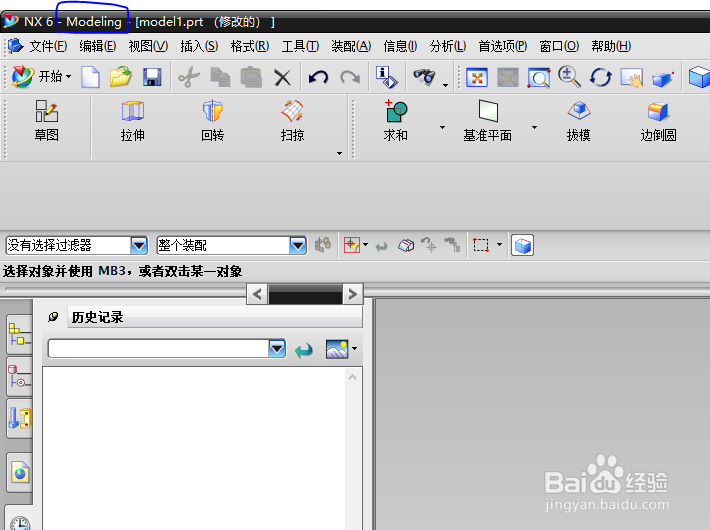Activate the pan hand tool

[x=632, y=78]
